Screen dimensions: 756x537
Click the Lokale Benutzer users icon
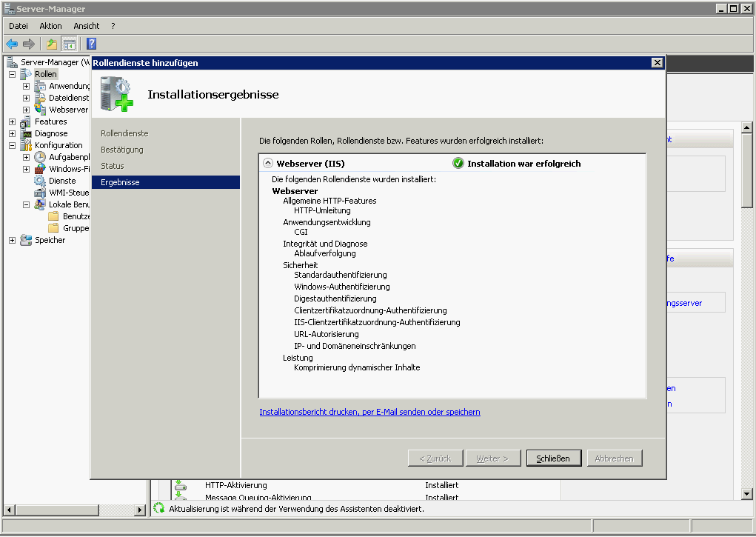[40, 204]
